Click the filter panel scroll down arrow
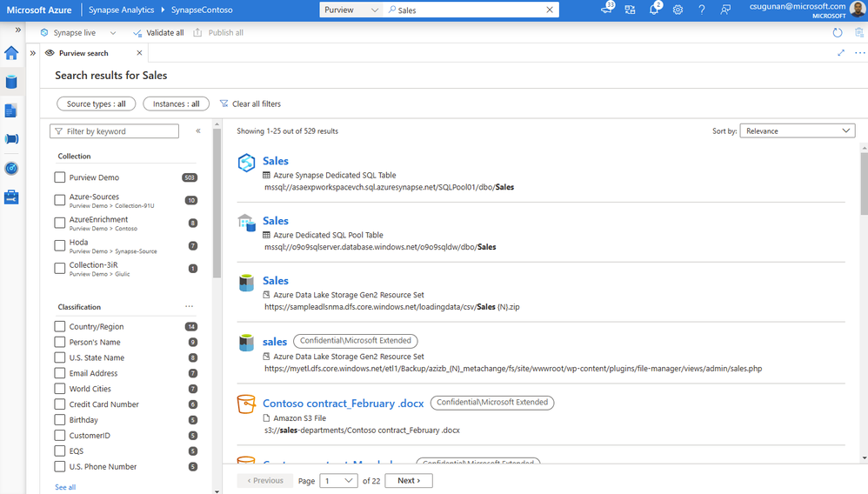The width and height of the screenshot is (868, 494). [x=217, y=491]
